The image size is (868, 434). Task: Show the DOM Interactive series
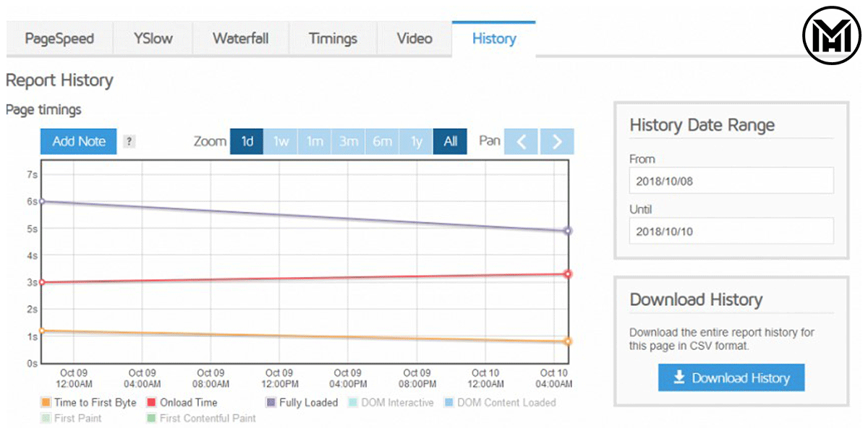[391, 402]
